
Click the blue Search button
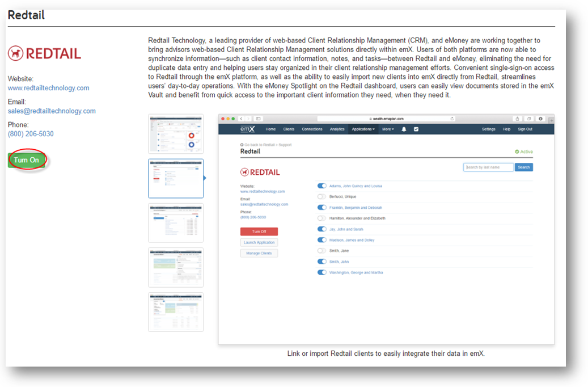coord(524,167)
